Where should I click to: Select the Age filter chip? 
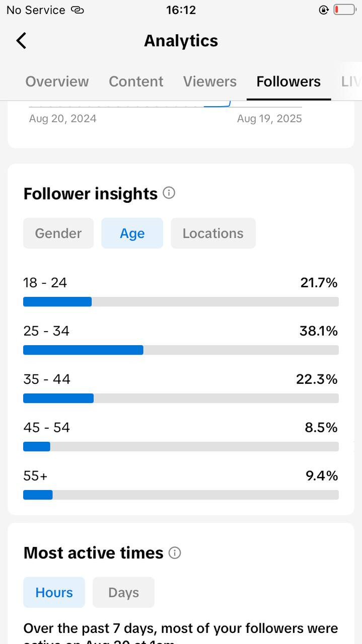coord(132,233)
